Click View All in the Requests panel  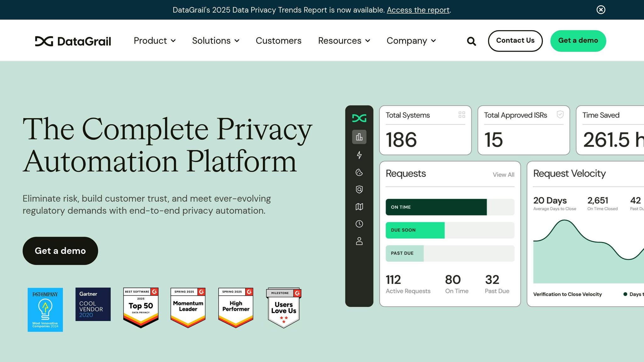[x=503, y=175]
